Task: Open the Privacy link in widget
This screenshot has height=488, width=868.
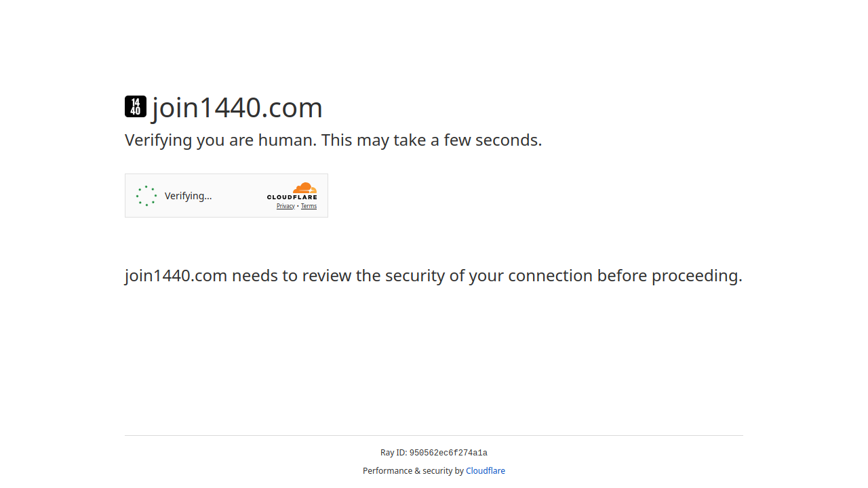Action: [x=285, y=206]
